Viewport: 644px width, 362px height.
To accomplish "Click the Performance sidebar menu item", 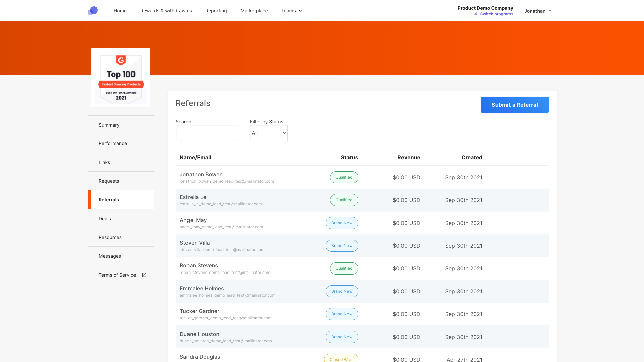I will 113,143.
